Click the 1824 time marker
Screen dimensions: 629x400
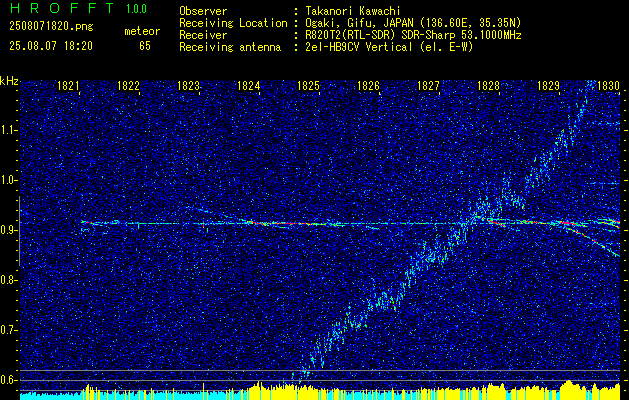(249, 85)
